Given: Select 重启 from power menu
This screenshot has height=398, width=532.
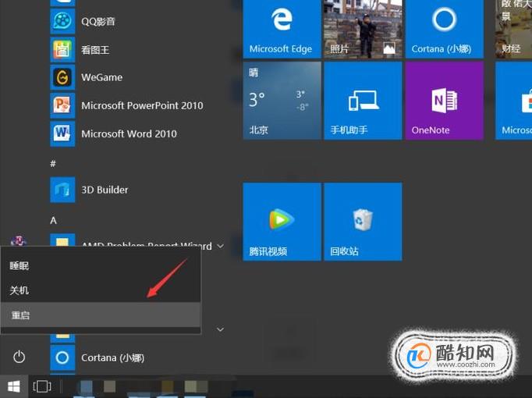Looking at the screenshot, I should pos(101,315).
